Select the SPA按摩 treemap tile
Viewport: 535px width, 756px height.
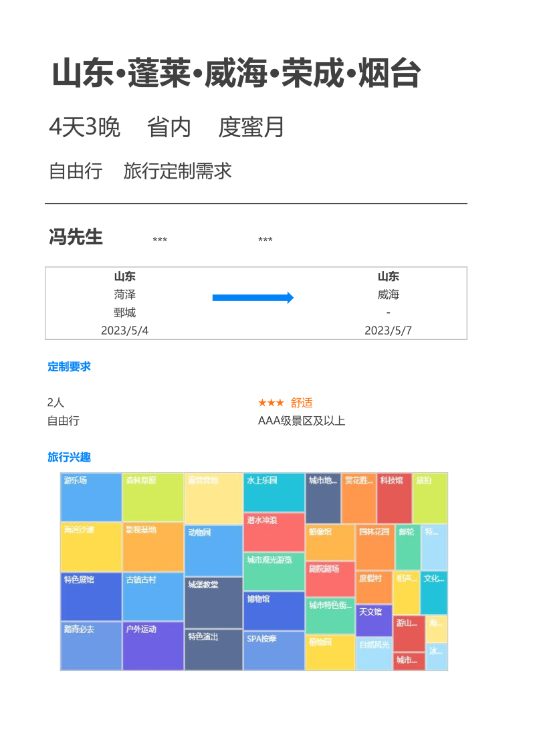click(274, 651)
